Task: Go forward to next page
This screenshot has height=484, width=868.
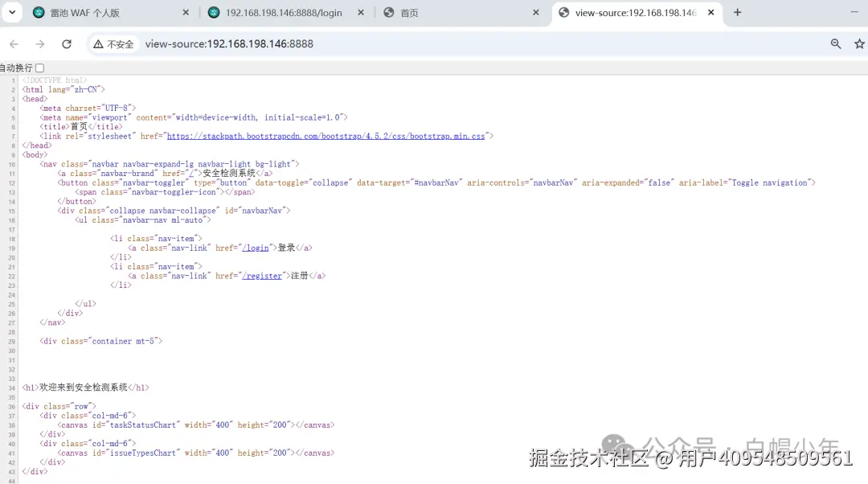Action: (x=40, y=43)
